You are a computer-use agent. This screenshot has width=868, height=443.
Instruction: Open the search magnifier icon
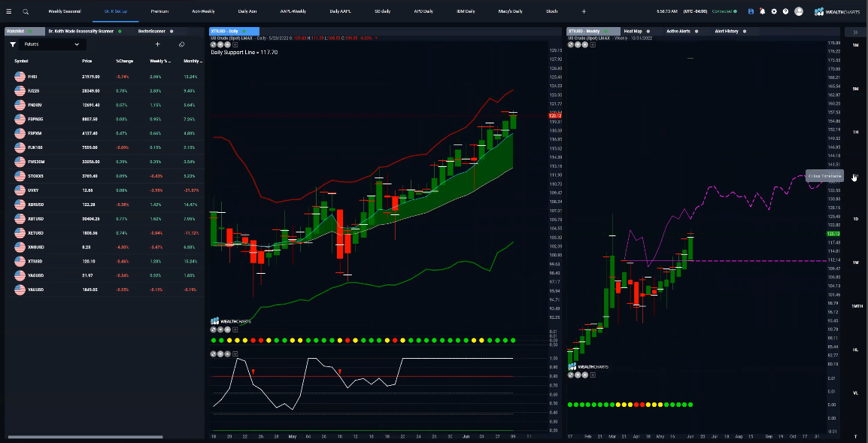26,11
